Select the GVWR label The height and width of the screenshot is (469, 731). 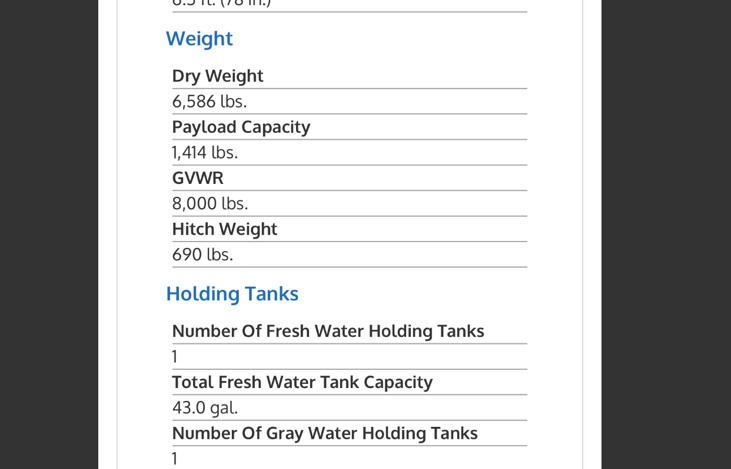click(x=197, y=178)
